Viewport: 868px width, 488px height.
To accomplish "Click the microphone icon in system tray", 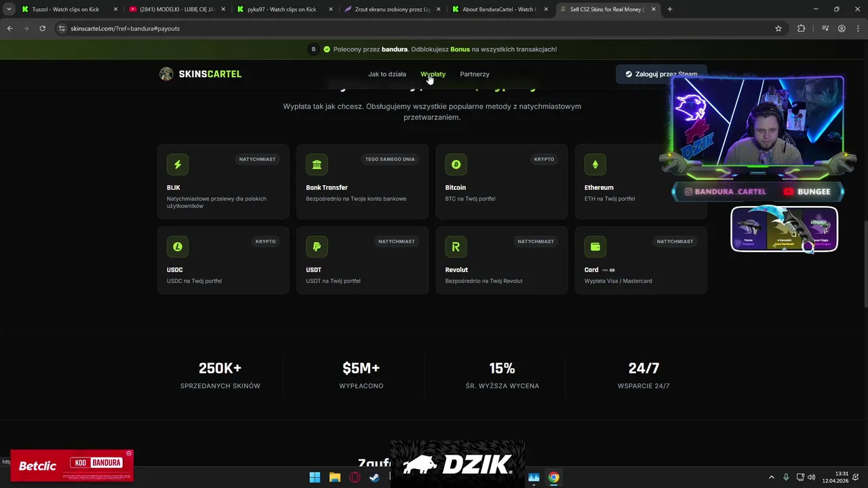I will pos(786,477).
